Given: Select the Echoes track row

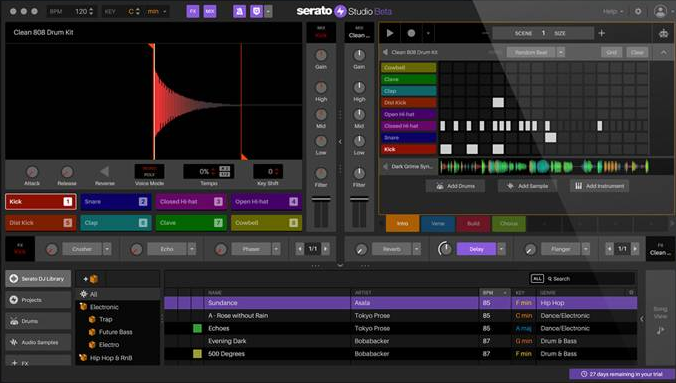Looking at the screenshot, I should click(x=401, y=328).
